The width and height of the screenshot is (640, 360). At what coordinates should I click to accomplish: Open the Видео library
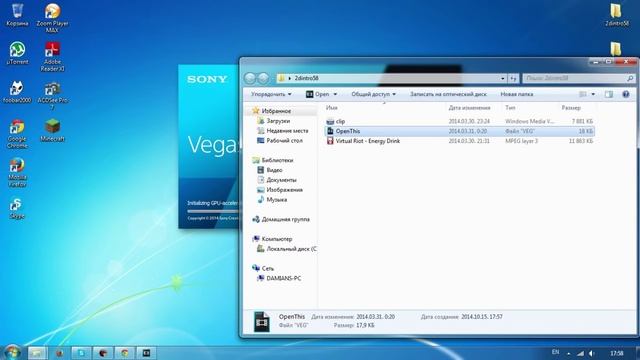pos(274,170)
